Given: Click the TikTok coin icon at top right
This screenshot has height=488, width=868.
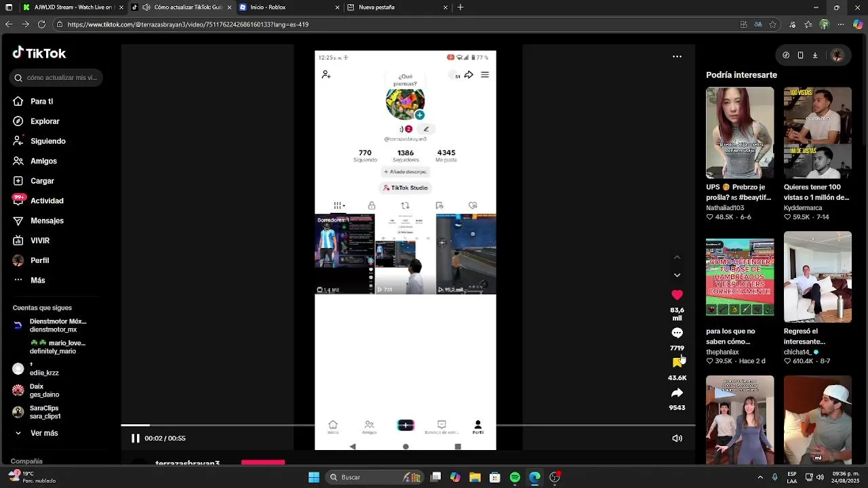Looking at the screenshot, I should pos(786,56).
